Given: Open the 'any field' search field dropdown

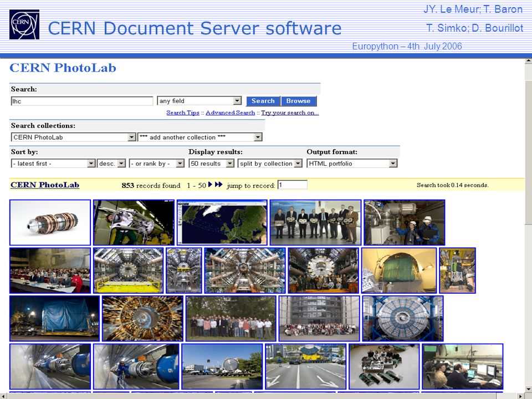Looking at the screenshot, I should click(199, 101).
